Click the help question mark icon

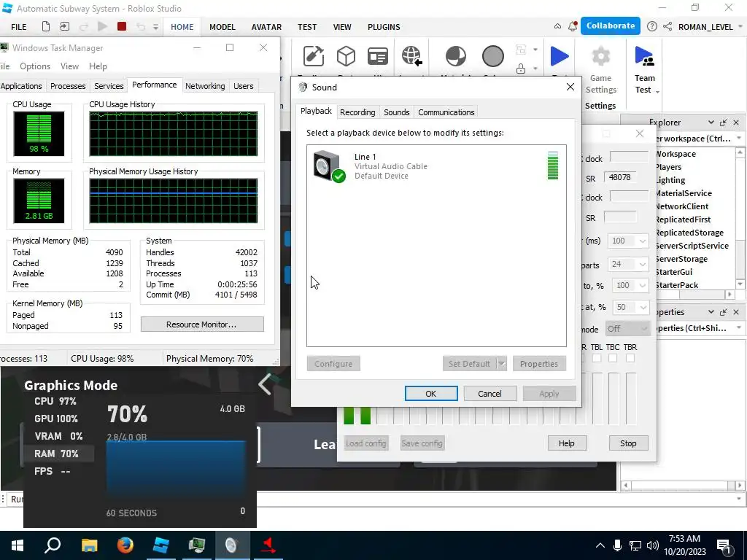[651, 27]
